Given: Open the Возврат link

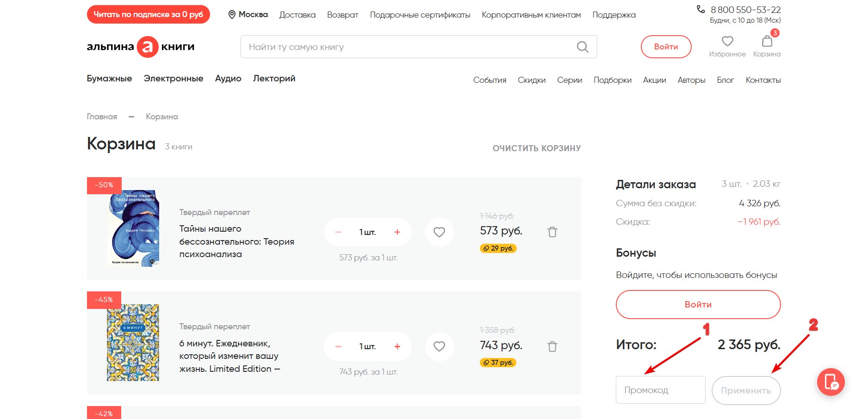Looking at the screenshot, I should pyautogui.click(x=343, y=15).
